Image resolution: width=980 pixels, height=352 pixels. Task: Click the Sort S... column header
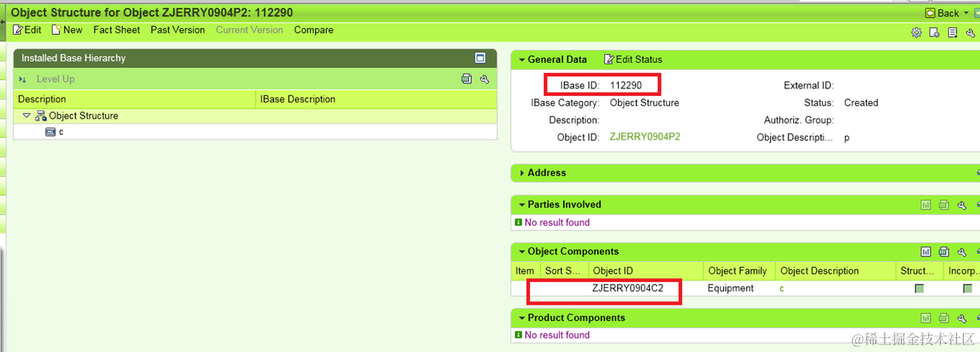564,271
